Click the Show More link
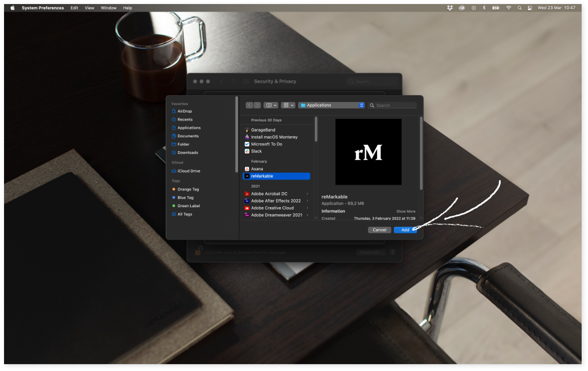The image size is (588, 371). (x=405, y=211)
